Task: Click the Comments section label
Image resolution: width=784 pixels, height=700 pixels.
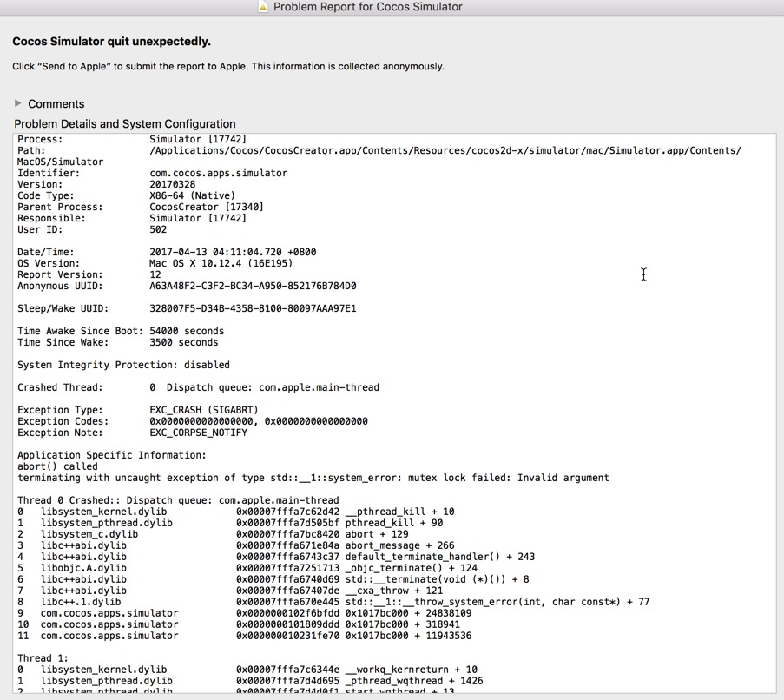Action: [x=56, y=104]
